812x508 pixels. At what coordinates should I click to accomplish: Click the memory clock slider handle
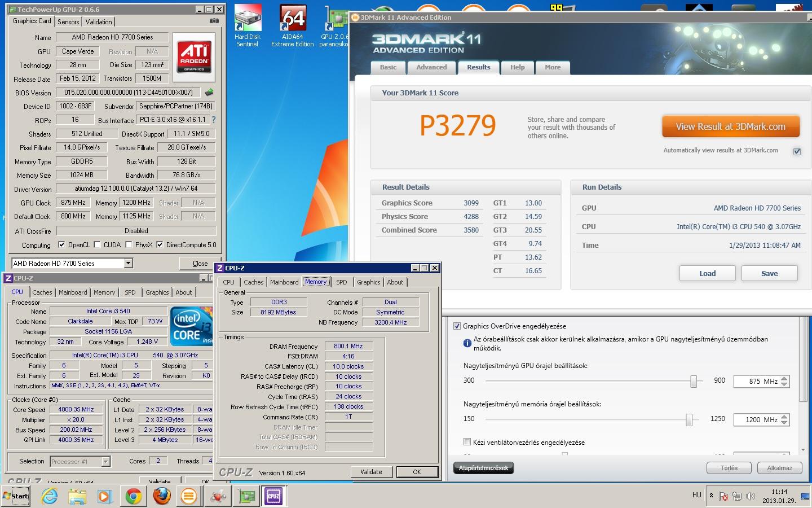coord(689,420)
